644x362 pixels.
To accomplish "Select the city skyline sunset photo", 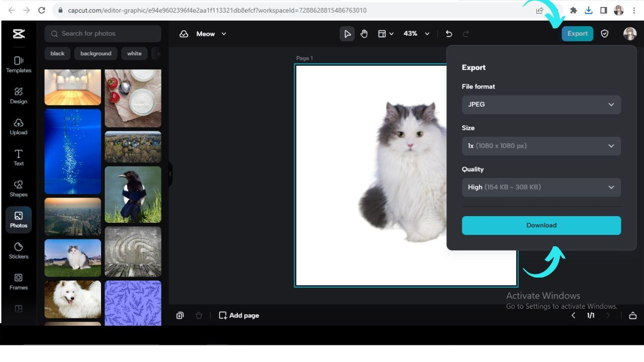I will coord(73,216).
